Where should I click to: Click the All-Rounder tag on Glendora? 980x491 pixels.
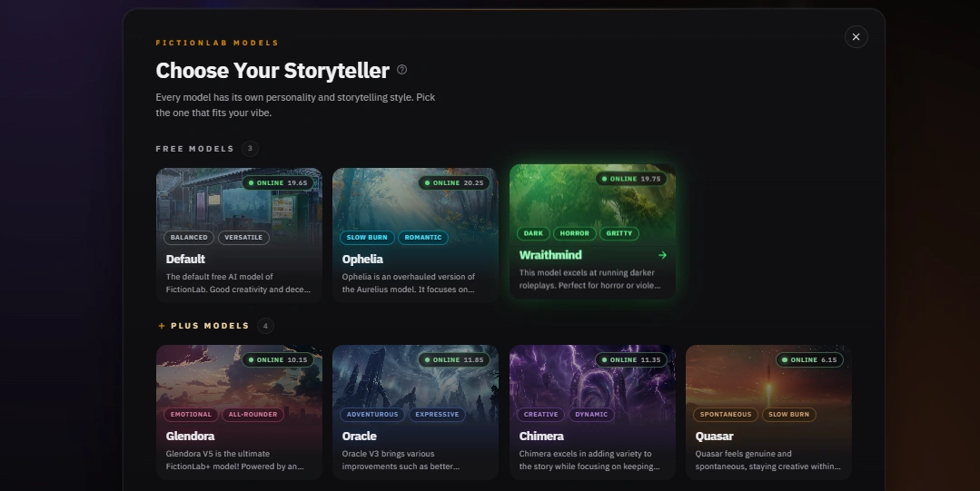(252, 414)
